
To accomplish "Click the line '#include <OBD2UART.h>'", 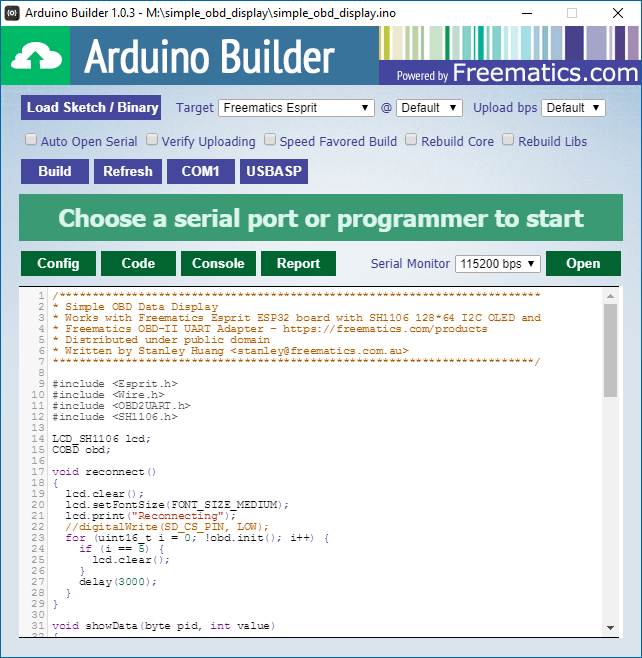I will click(x=122, y=406).
